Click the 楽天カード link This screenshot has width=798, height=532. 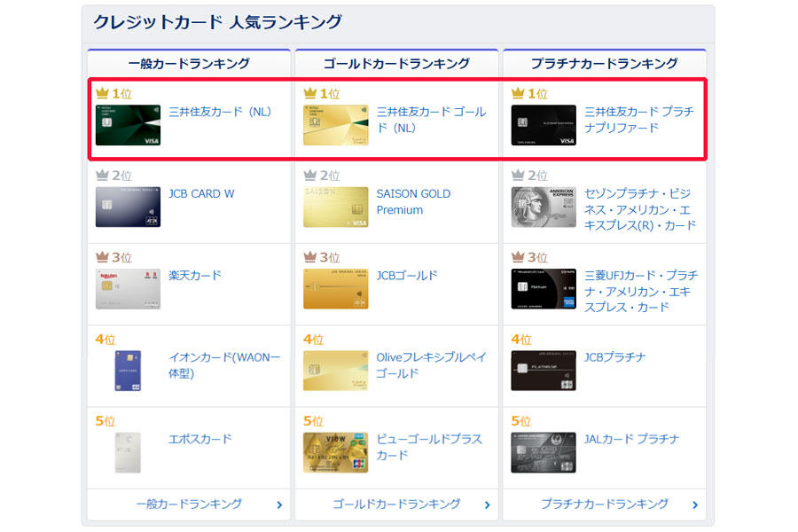click(x=195, y=276)
